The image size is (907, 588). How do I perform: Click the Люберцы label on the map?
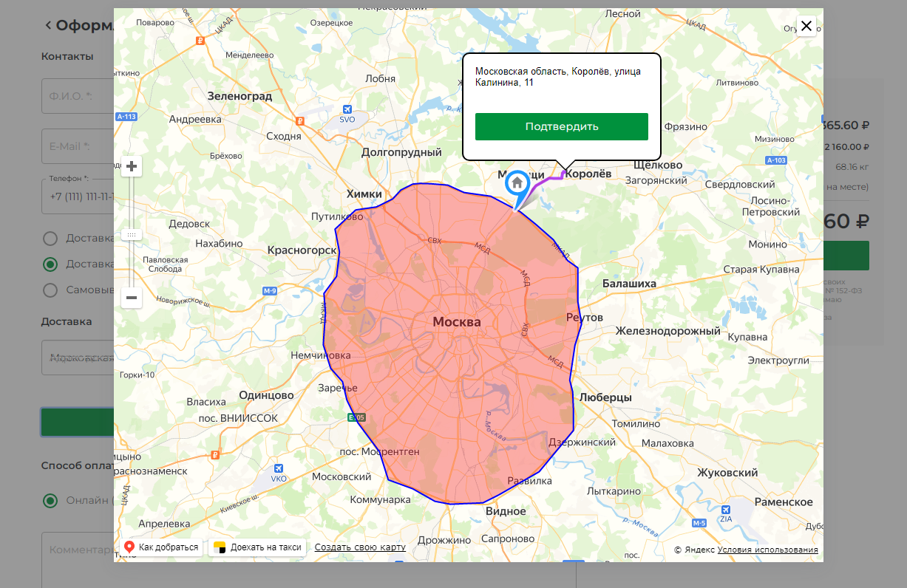coord(605,397)
